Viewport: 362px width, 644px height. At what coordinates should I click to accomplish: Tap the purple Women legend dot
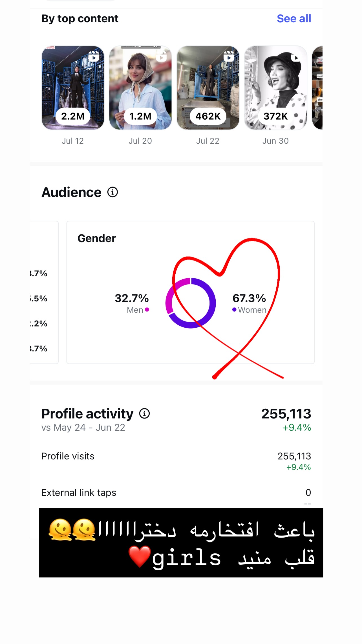click(x=234, y=310)
